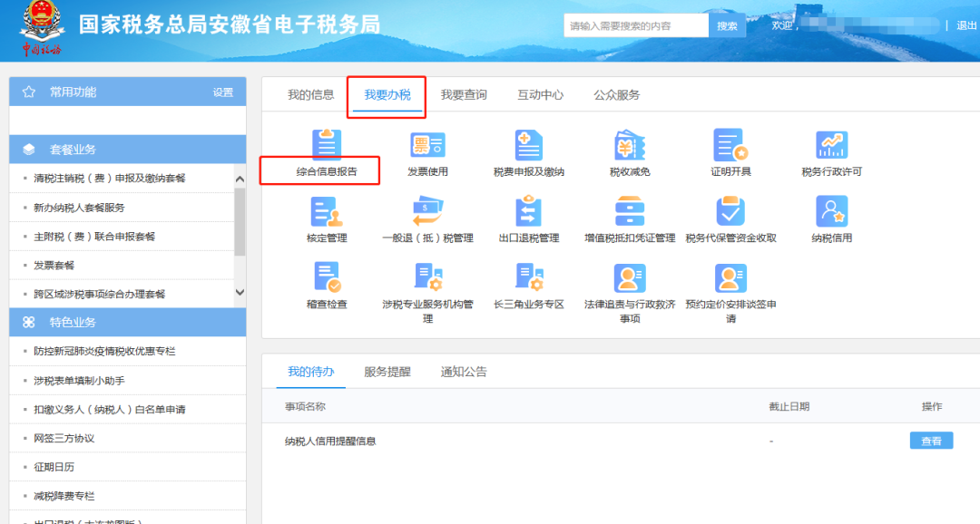This screenshot has height=524, width=980.
Task: Open 证明开具 certificate issuance service
Action: 730,150
